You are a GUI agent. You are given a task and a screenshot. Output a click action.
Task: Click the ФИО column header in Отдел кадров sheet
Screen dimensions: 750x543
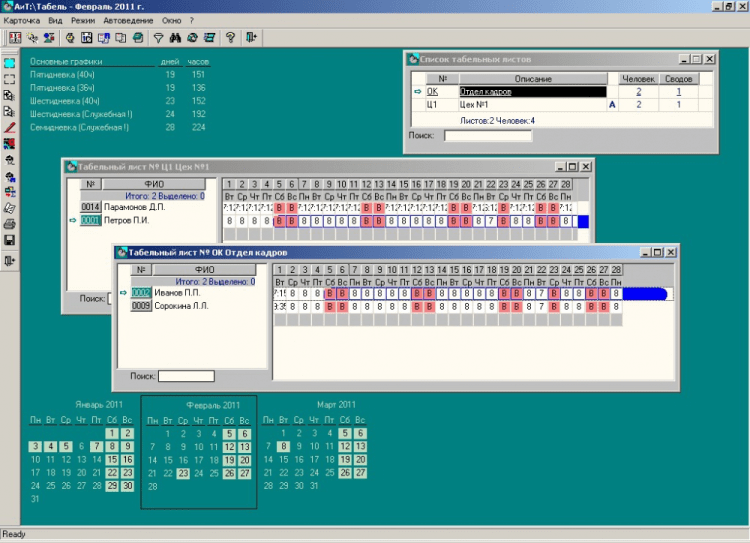click(204, 270)
